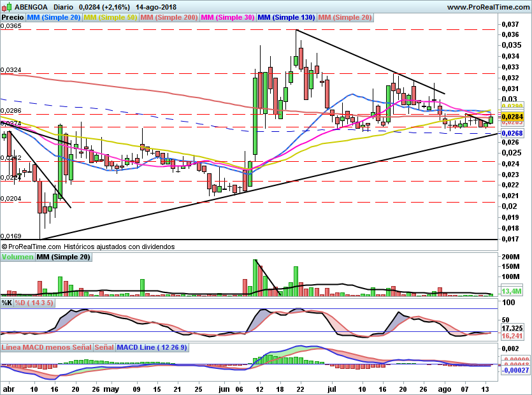The image size is (532, 395).
Task: Select the MM (Simple 200) label
Action: pyautogui.click(x=169, y=17)
